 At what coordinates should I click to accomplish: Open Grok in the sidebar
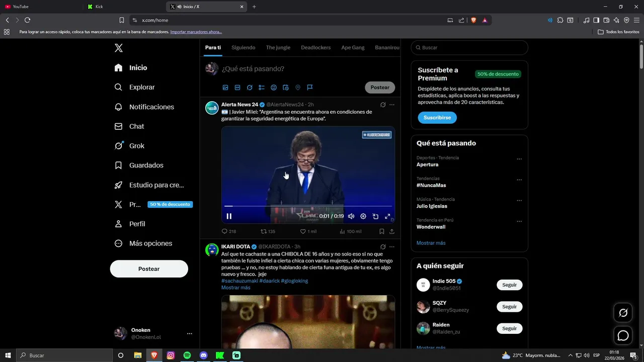129,146
